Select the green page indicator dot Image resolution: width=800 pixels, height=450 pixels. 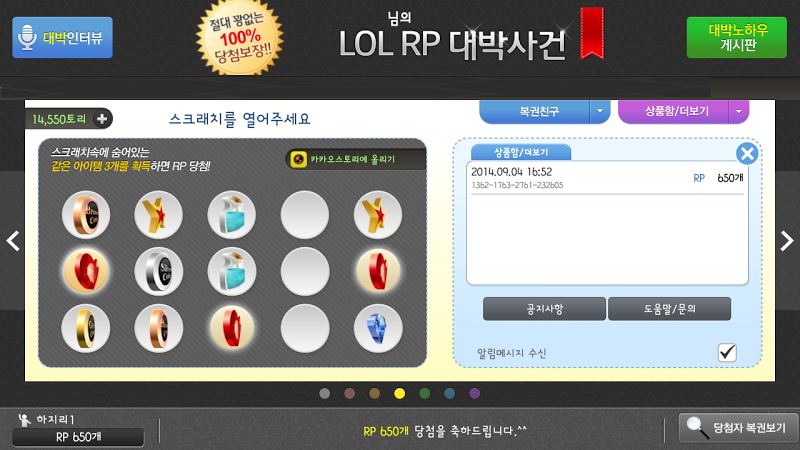tap(424, 393)
